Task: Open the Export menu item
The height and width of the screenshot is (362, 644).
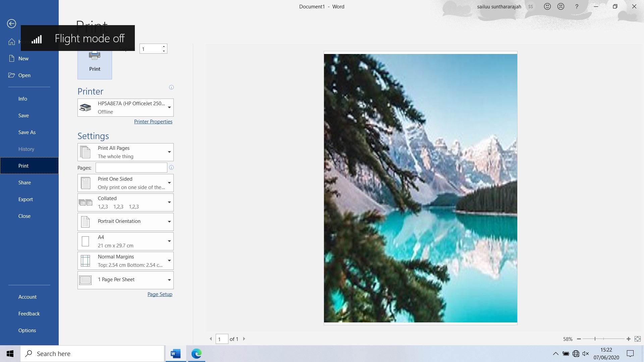Action: tap(25, 199)
